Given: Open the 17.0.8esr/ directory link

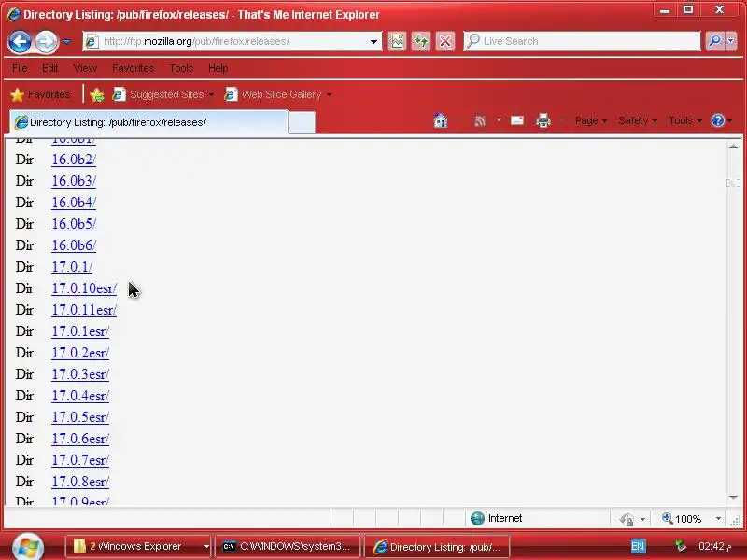Looking at the screenshot, I should [x=80, y=482].
